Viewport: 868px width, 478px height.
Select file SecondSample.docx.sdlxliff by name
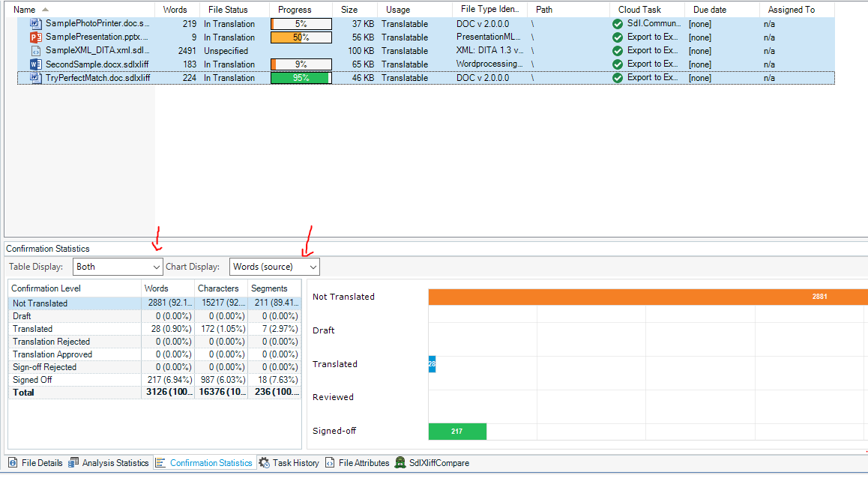click(x=97, y=64)
